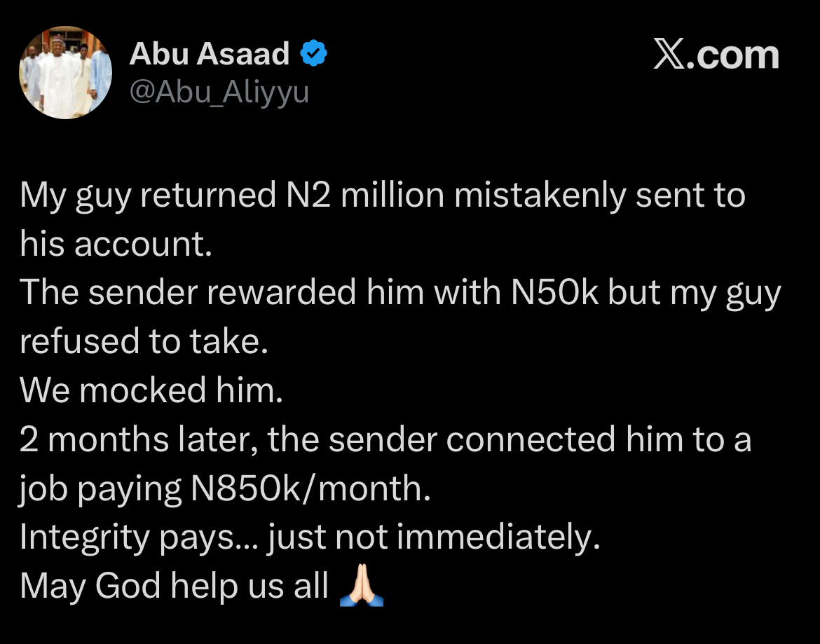Click the "job paying" words
The image size is (820, 644).
pyautogui.click(x=102, y=489)
